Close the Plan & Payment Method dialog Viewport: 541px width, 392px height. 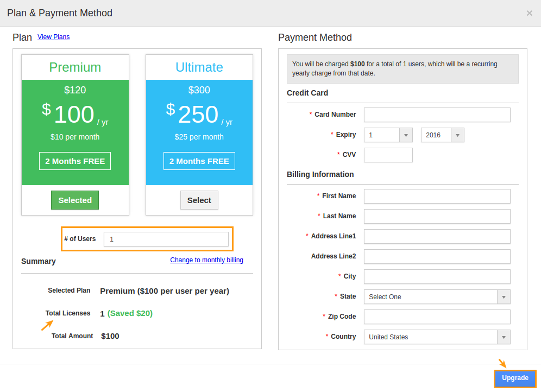click(529, 13)
